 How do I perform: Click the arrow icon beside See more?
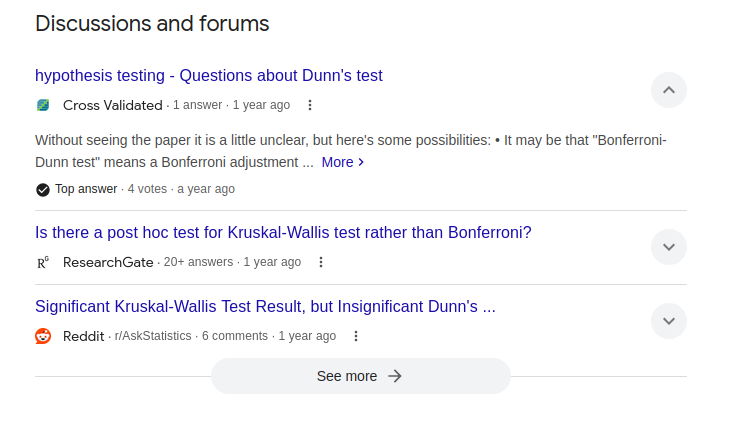pyautogui.click(x=395, y=376)
